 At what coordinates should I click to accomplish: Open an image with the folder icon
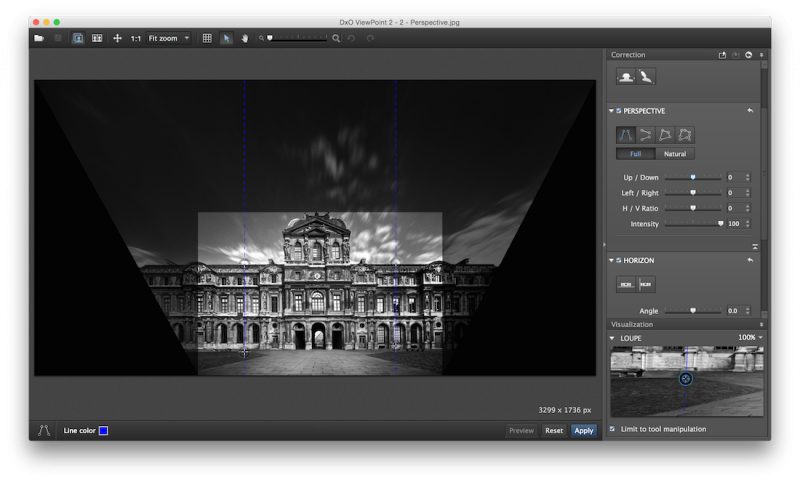pos(39,38)
